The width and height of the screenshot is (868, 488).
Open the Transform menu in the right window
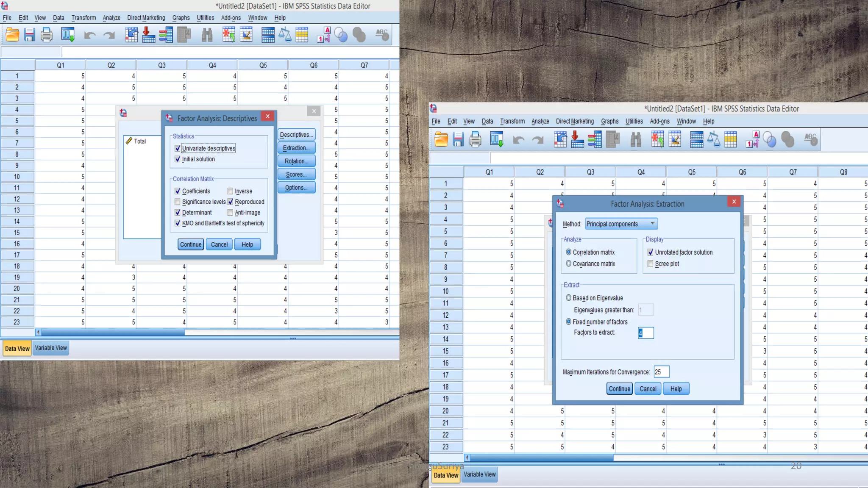coord(512,121)
